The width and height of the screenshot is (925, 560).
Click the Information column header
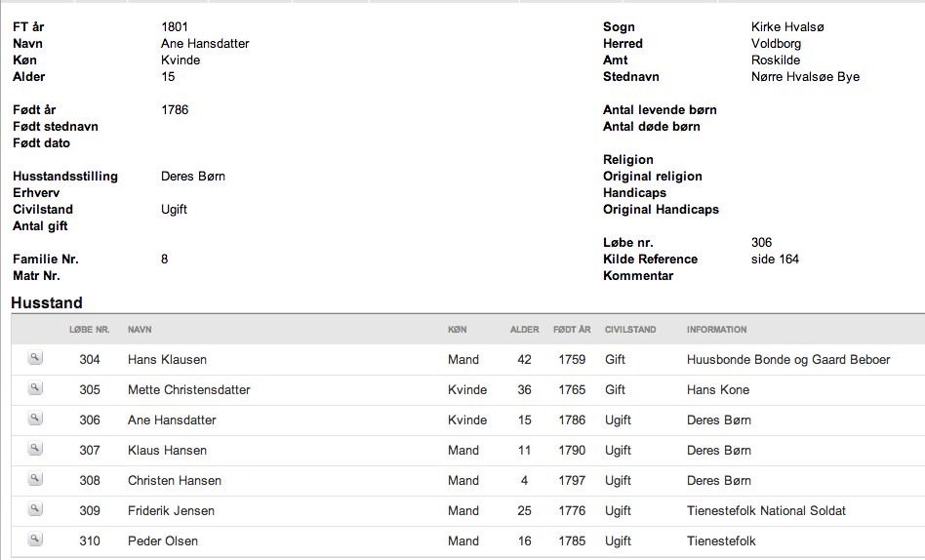click(x=717, y=330)
